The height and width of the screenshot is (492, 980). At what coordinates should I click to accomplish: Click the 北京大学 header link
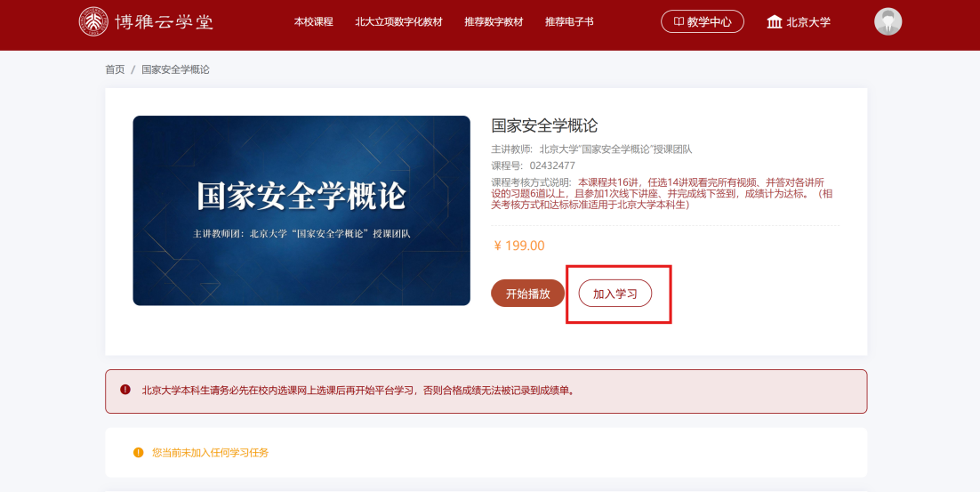[x=799, y=22]
